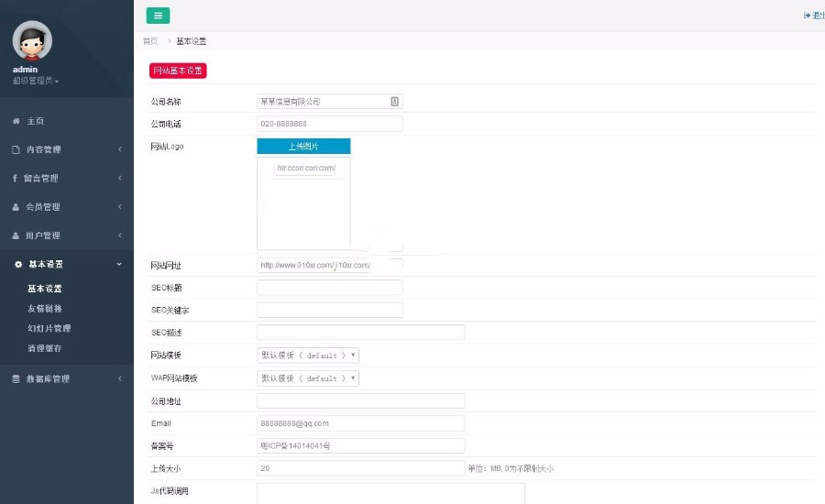The image size is (825, 504).
Task: Click the red 网站基本设置 label button
Action: 178,71
